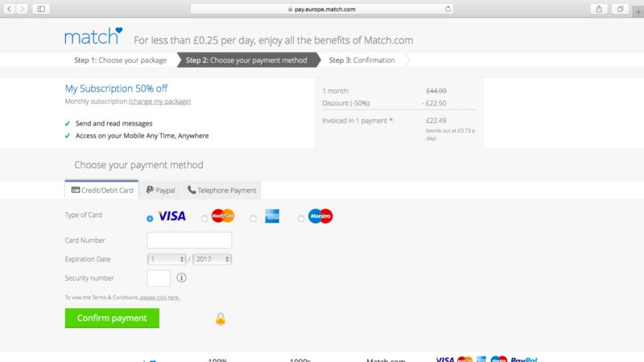Select the American Express radio button
644x362 pixels.
click(x=253, y=219)
